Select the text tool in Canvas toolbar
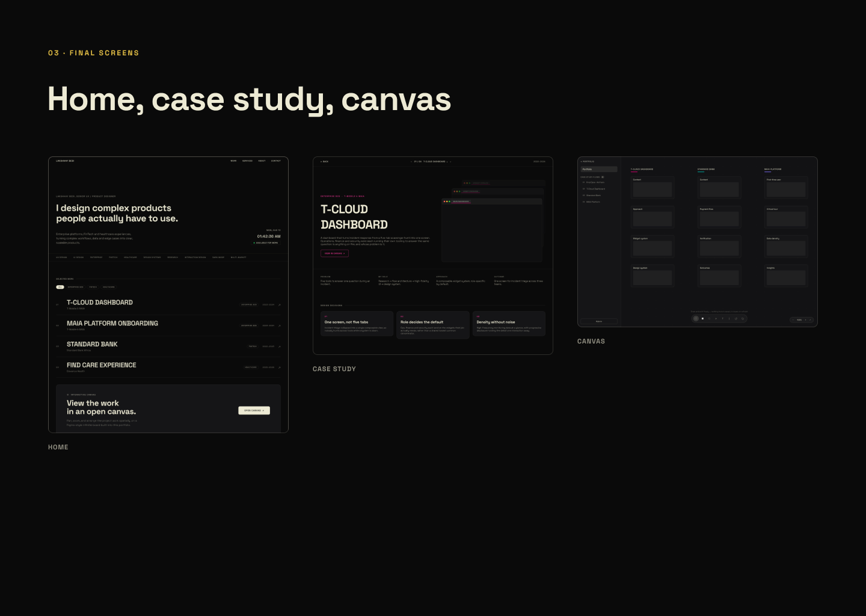 coord(722,319)
